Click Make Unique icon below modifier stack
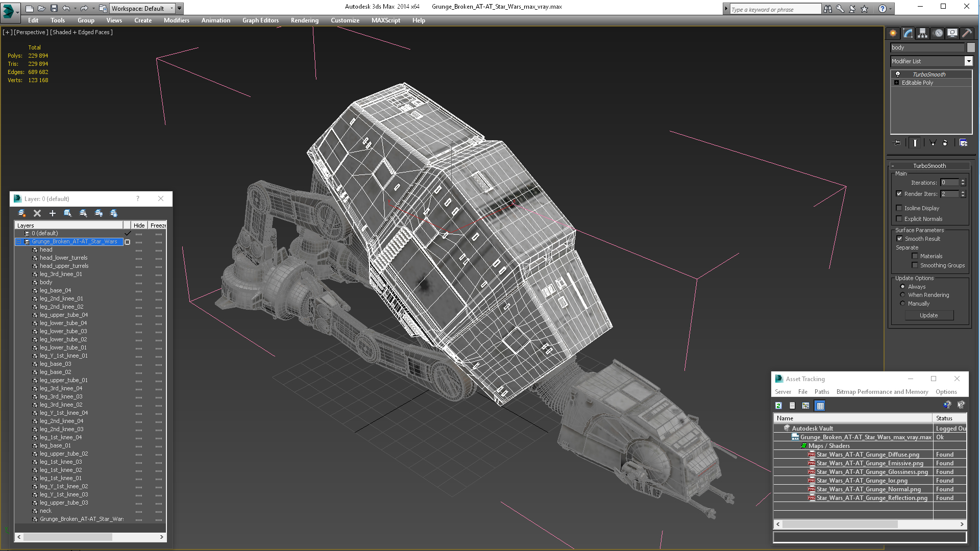Viewport: 980px width, 551px height. pos(933,143)
